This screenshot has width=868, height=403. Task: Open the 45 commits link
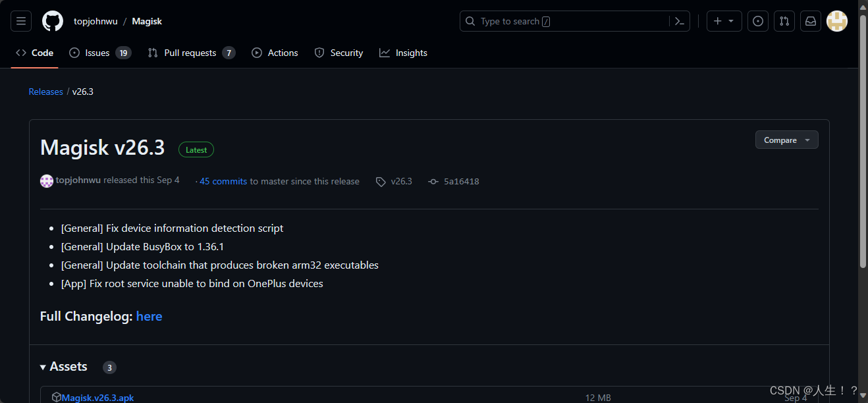click(x=223, y=181)
